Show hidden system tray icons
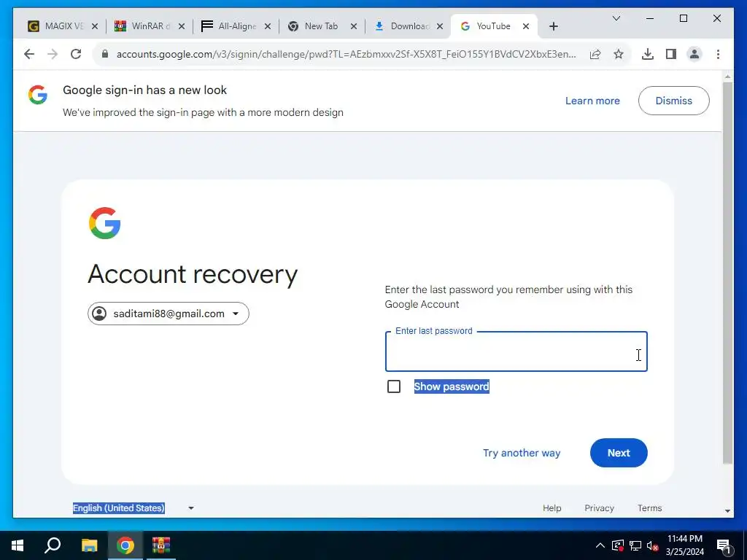 pyautogui.click(x=600, y=545)
